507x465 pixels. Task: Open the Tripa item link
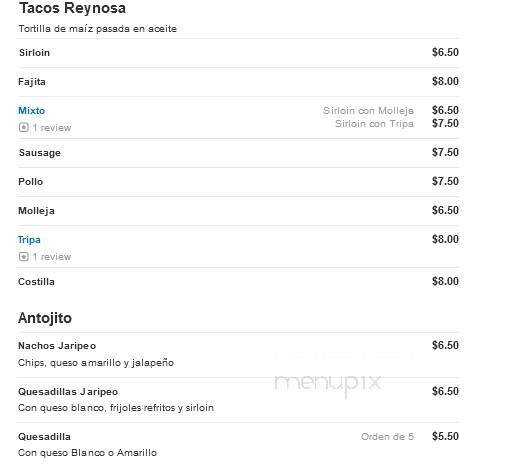(x=29, y=239)
